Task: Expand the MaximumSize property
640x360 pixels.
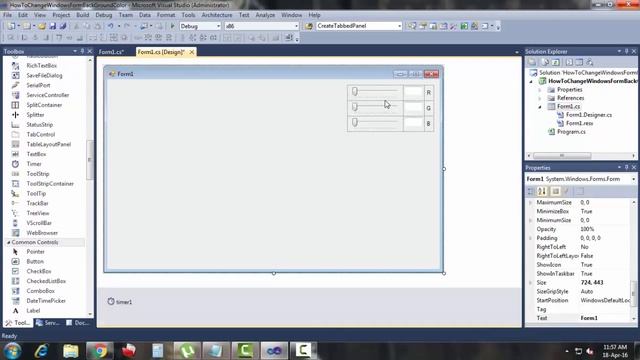Action: [530, 202]
